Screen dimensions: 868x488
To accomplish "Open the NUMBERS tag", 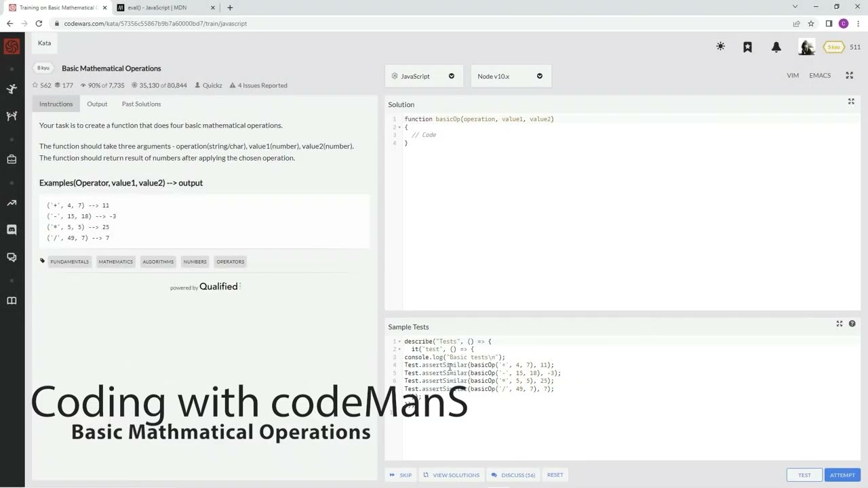I will click(x=195, y=262).
